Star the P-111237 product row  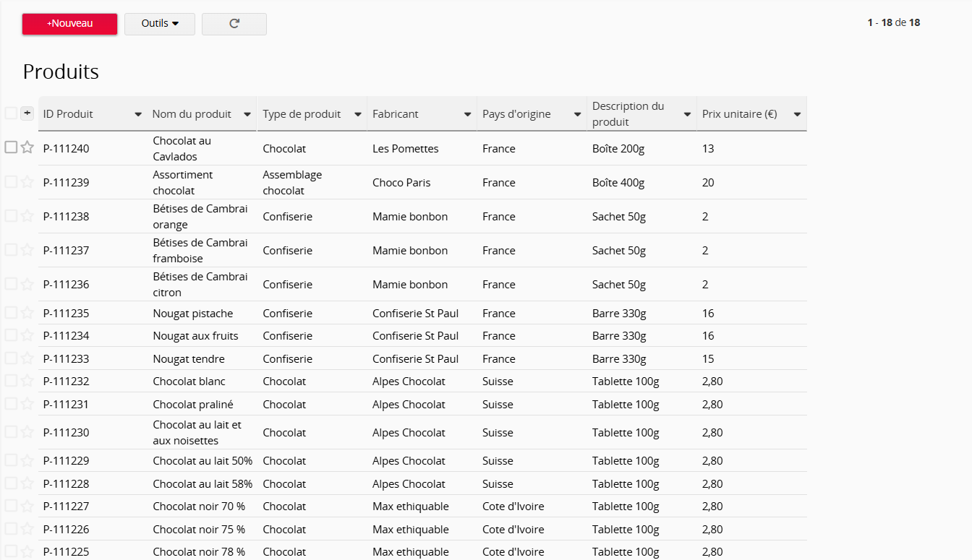(27, 250)
